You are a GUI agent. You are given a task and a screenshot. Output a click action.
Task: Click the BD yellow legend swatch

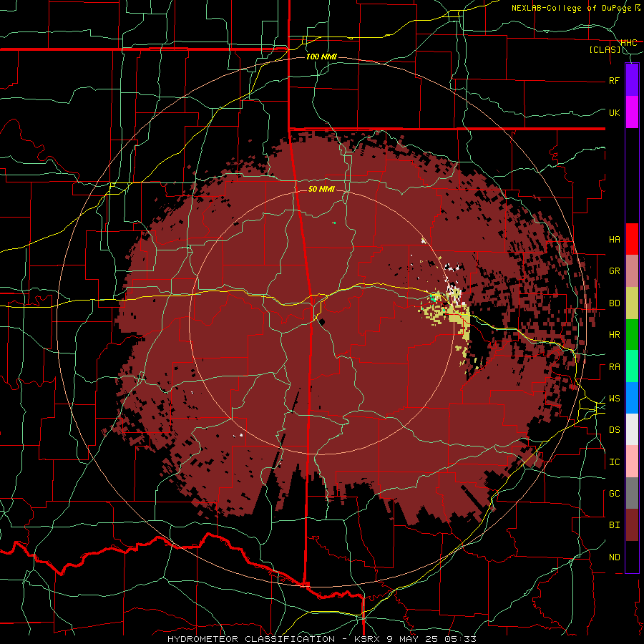(632, 303)
